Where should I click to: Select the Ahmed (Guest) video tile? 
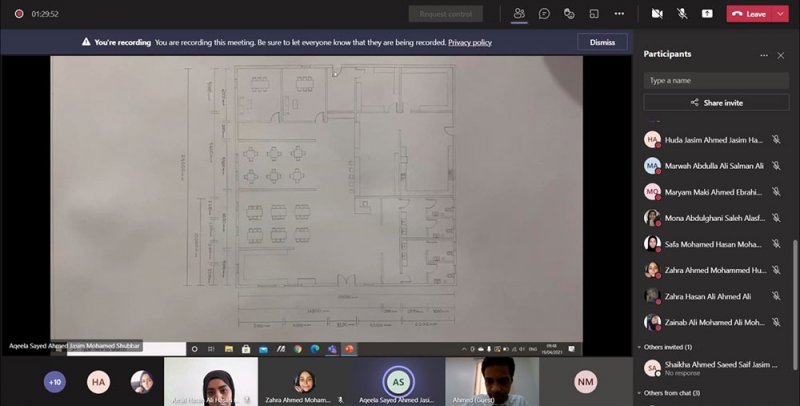point(492,381)
